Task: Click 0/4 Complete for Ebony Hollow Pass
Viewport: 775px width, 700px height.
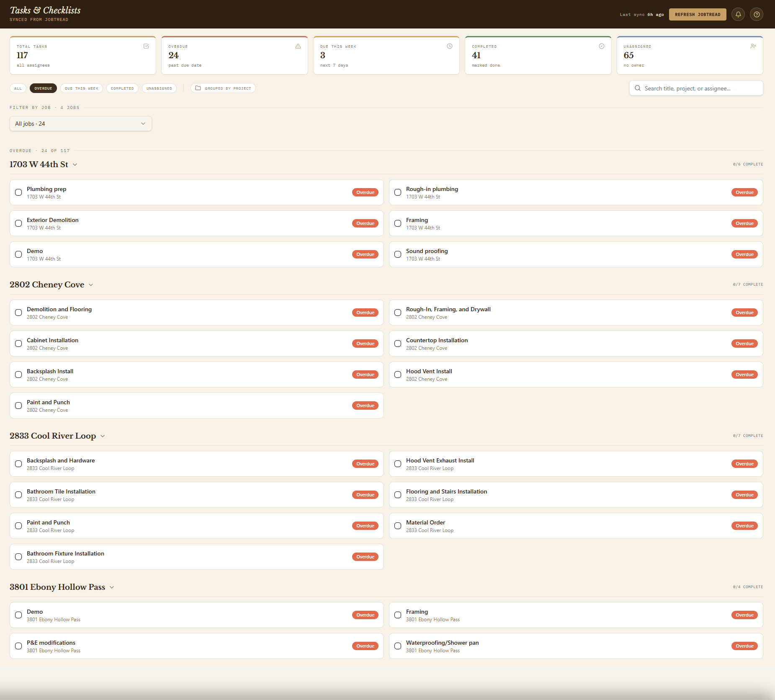Action: click(748, 587)
